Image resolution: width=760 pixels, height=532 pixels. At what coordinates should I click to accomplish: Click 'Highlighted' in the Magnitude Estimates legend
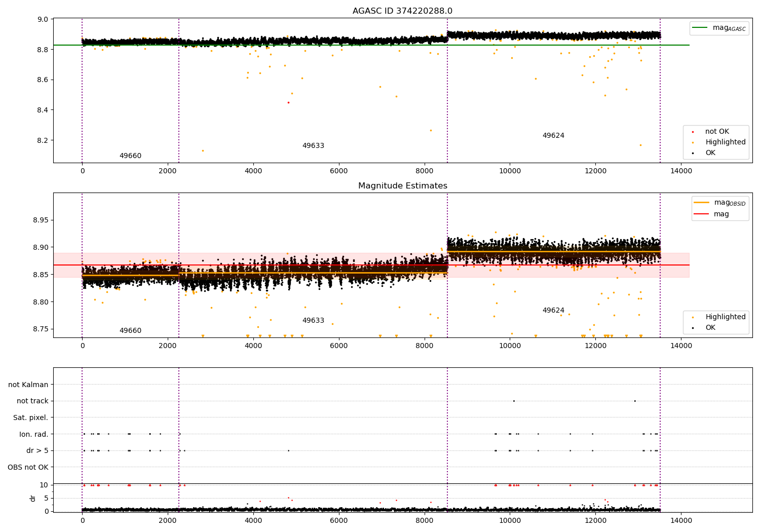point(726,317)
